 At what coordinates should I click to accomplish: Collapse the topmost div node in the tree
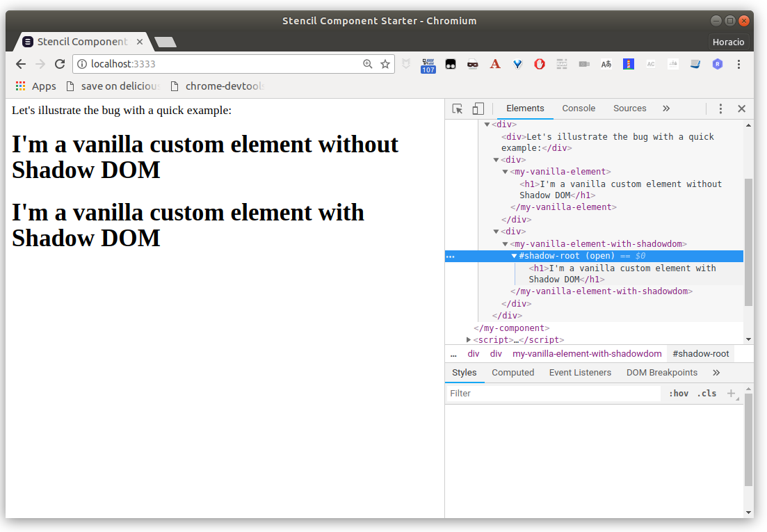(x=487, y=124)
